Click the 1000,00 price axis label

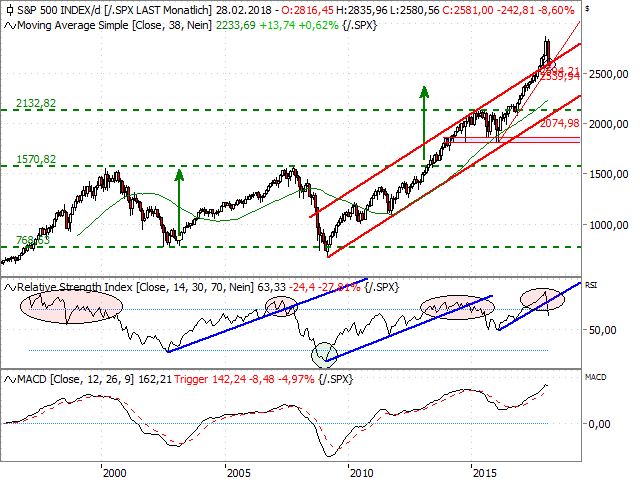[608, 225]
